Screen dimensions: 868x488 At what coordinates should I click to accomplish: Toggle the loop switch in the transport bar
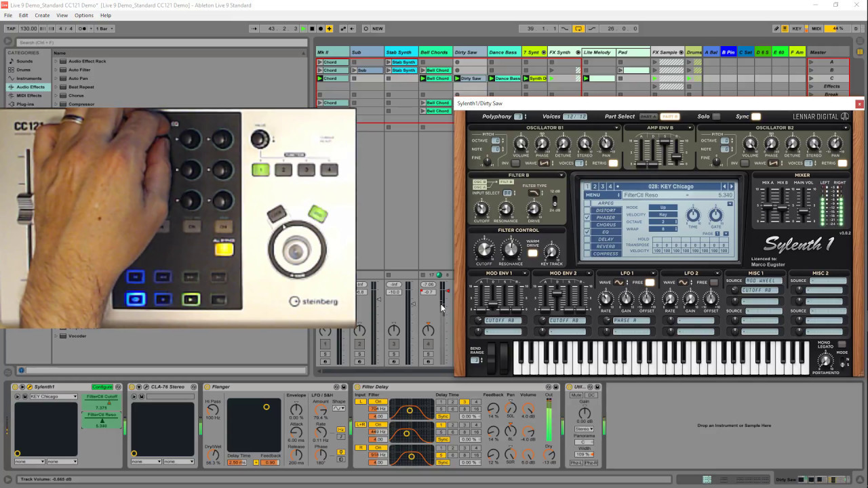pyautogui.click(x=578, y=28)
